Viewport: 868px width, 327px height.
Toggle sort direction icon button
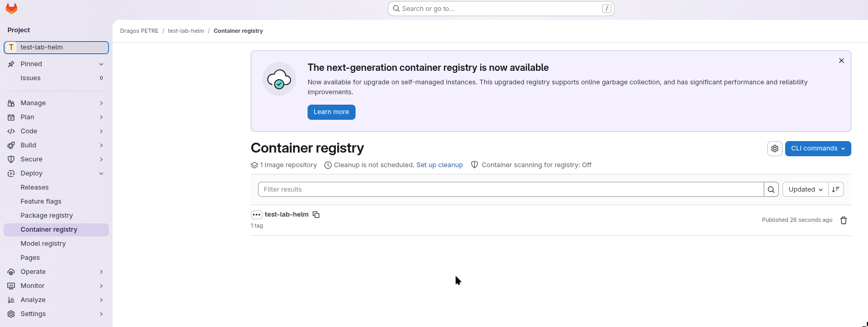pos(836,190)
